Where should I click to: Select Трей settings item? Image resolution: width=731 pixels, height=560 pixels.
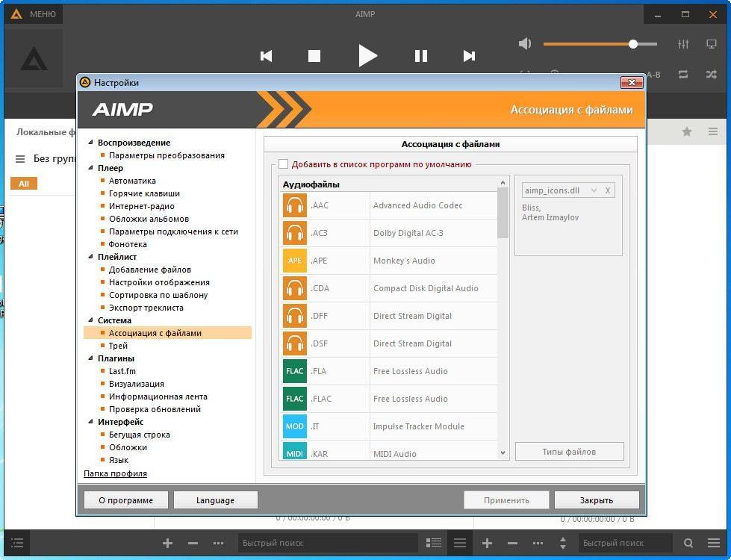118,346
